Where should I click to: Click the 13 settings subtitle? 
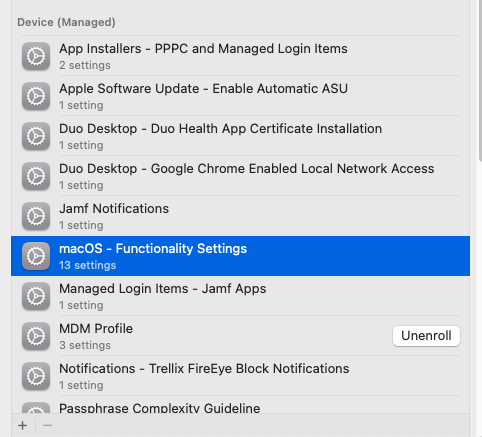click(88, 265)
